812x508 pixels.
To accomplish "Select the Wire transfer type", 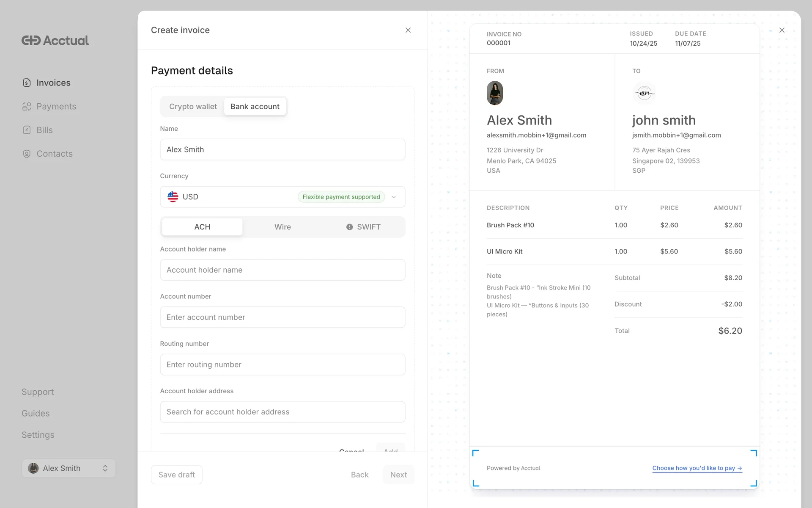I will tap(283, 227).
